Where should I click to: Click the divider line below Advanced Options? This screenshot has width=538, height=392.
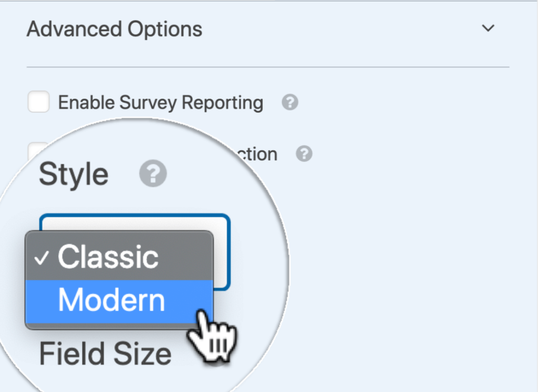pos(268,67)
